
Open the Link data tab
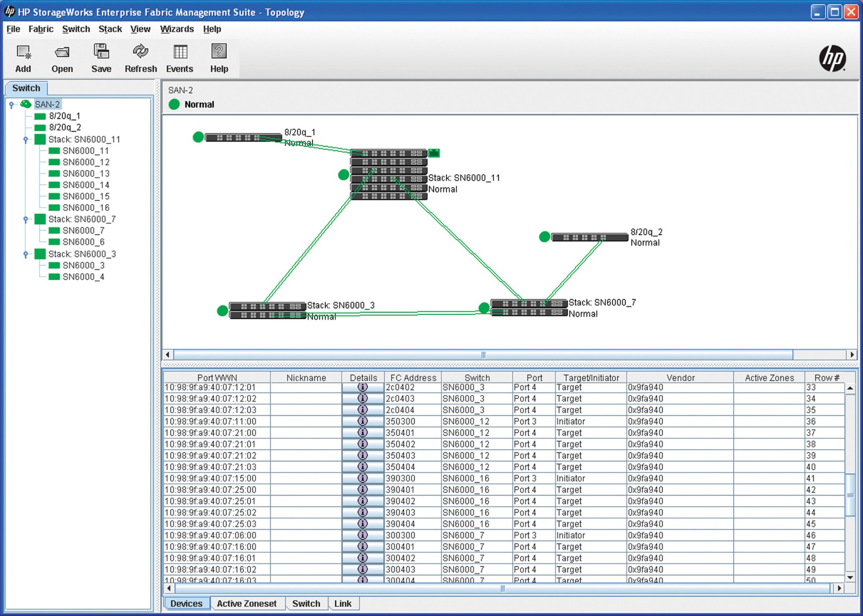click(343, 603)
